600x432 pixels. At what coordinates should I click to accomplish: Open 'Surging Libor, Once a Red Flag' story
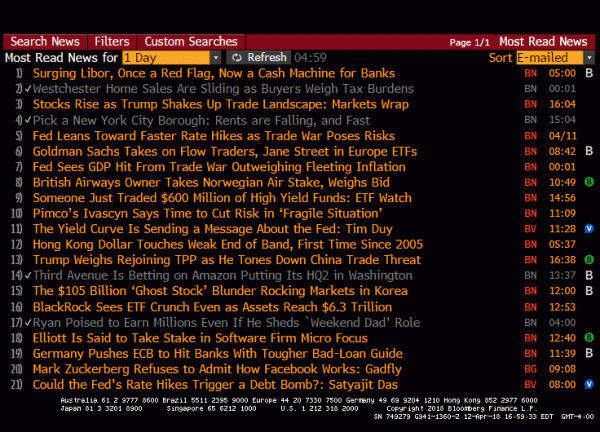tap(214, 73)
